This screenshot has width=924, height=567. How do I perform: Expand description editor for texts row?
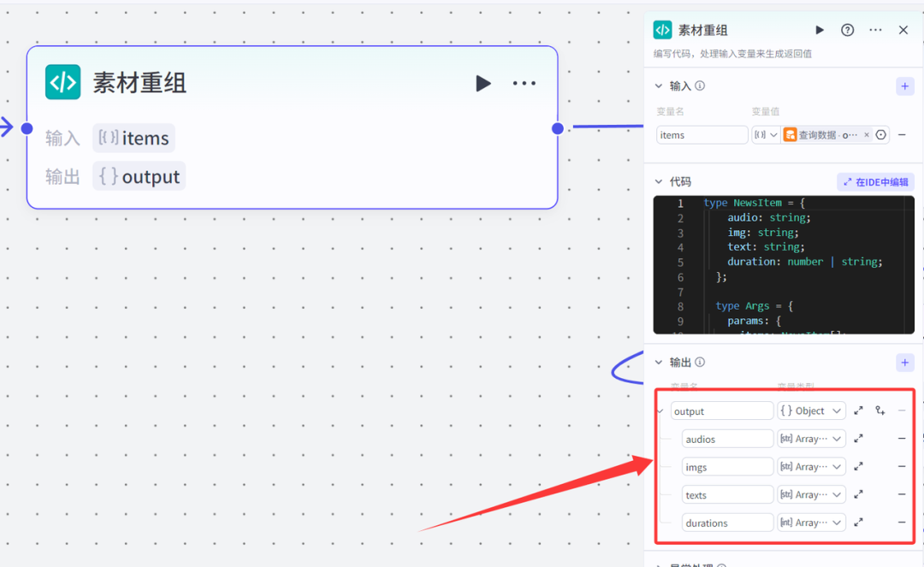point(859,494)
